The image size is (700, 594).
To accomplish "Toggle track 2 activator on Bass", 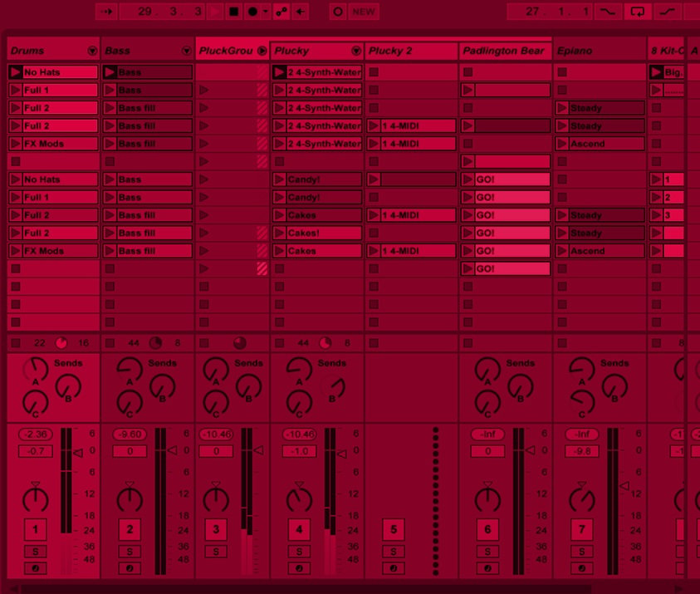I will (129, 529).
